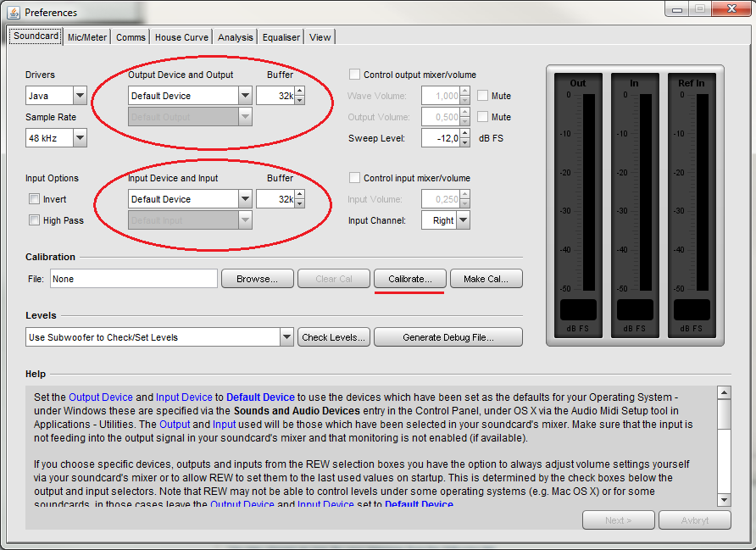The height and width of the screenshot is (550, 756).
Task: Click the bold Default Device link in first line
Action: pos(260,397)
